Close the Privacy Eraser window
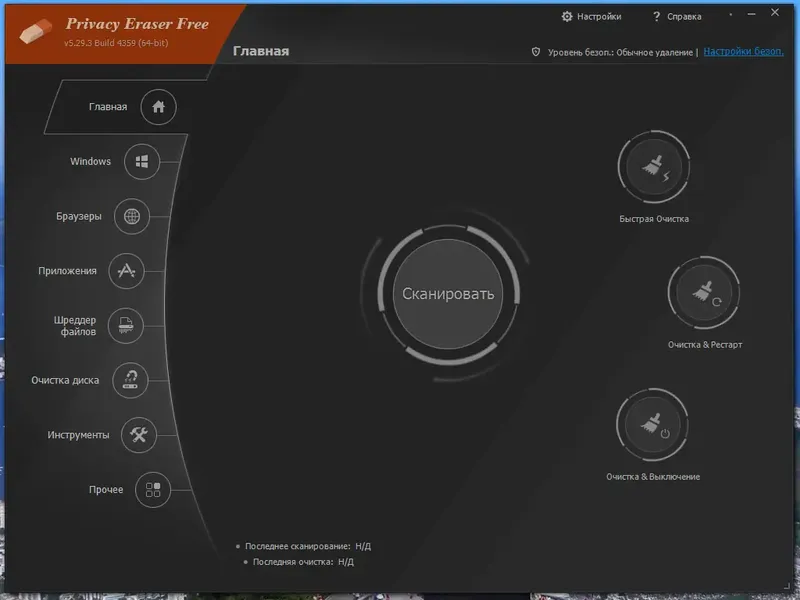This screenshot has width=800, height=600. tap(775, 13)
